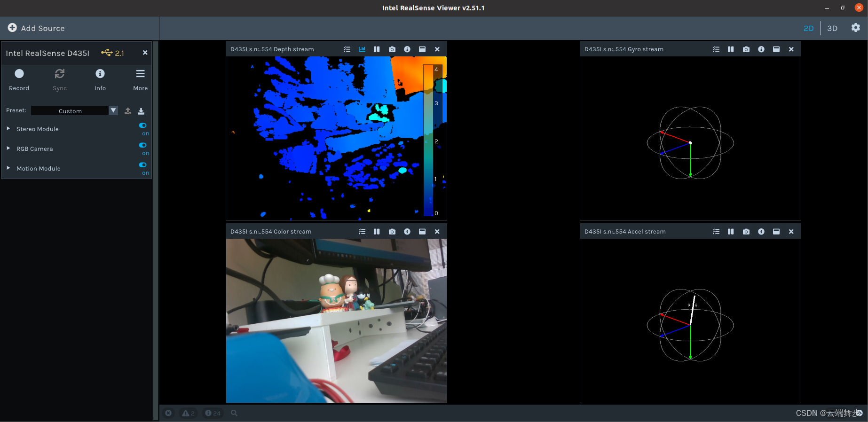Open Gyro stream list options icon
The height and width of the screenshot is (422, 868).
click(x=716, y=49)
